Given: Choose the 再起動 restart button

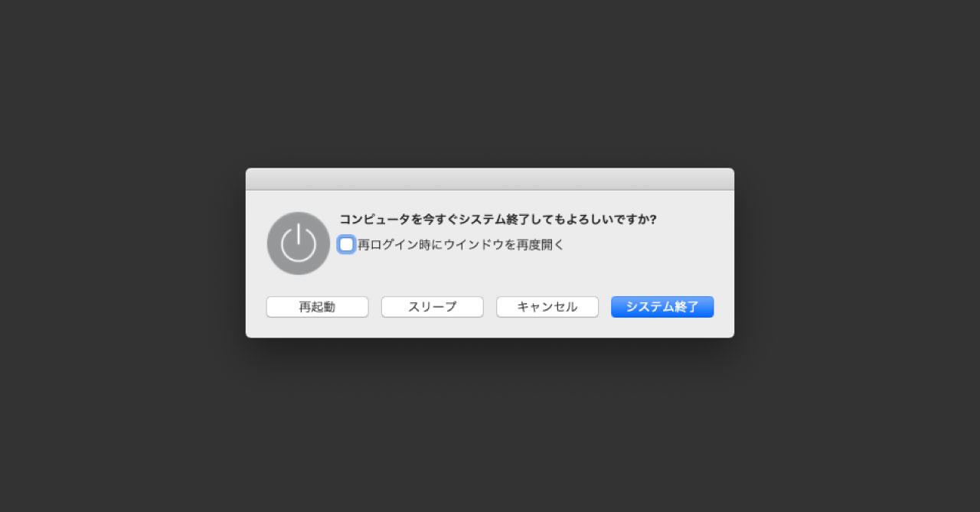Looking at the screenshot, I should tap(317, 307).
